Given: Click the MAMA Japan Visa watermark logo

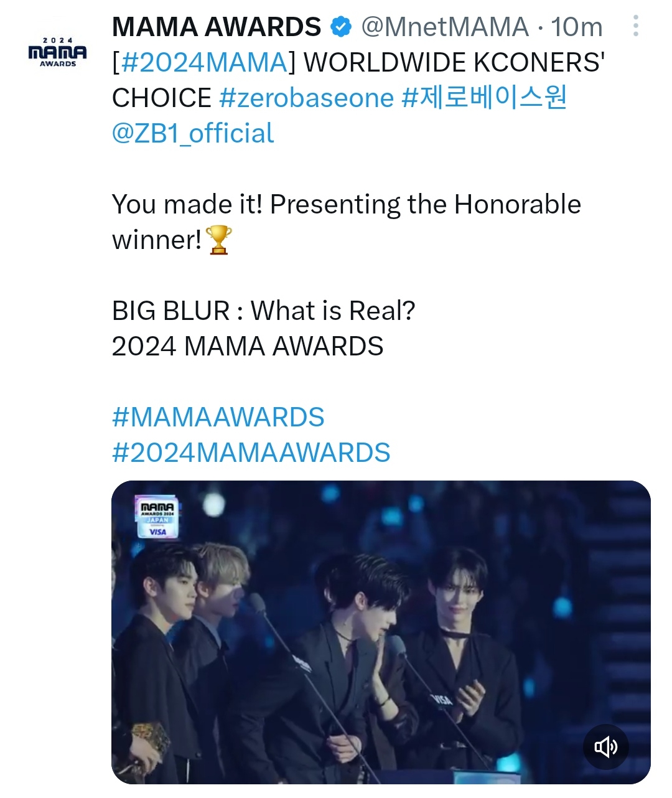Looking at the screenshot, I should (x=157, y=517).
